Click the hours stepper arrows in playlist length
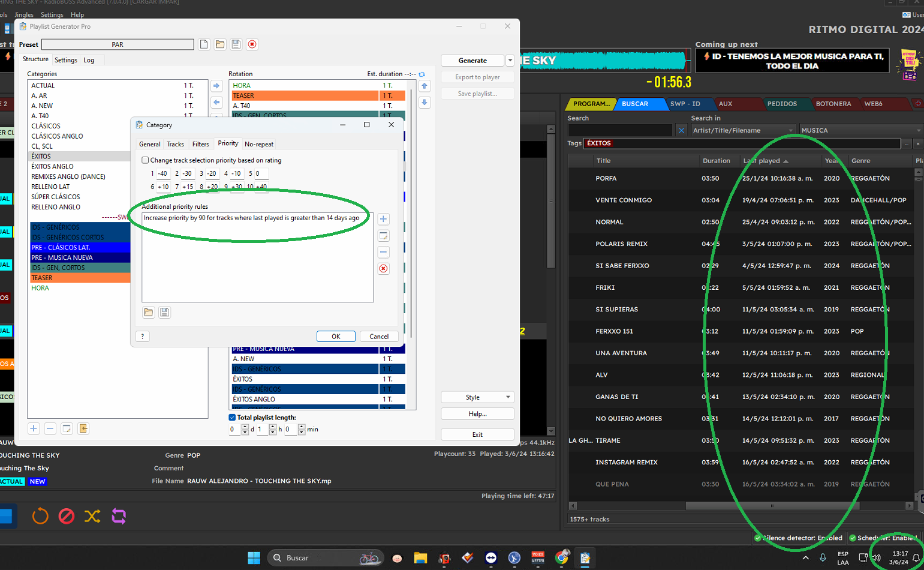 point(273,430)
